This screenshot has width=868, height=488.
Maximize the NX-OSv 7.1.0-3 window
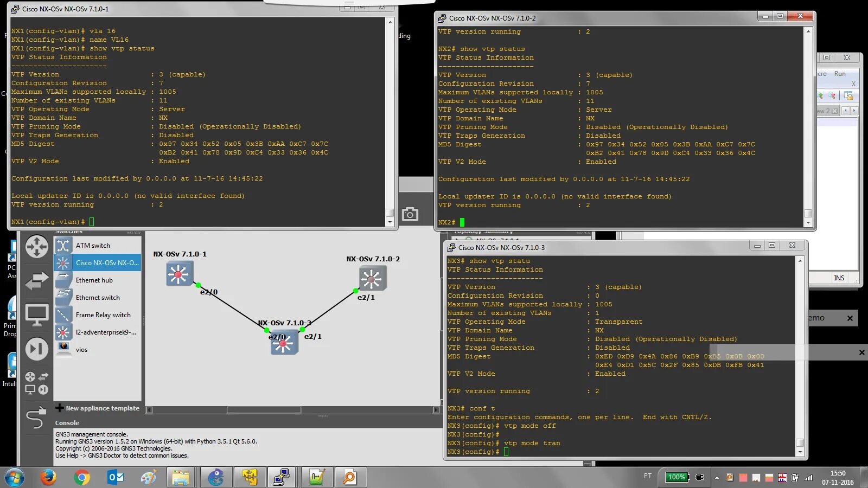(772, 246)
